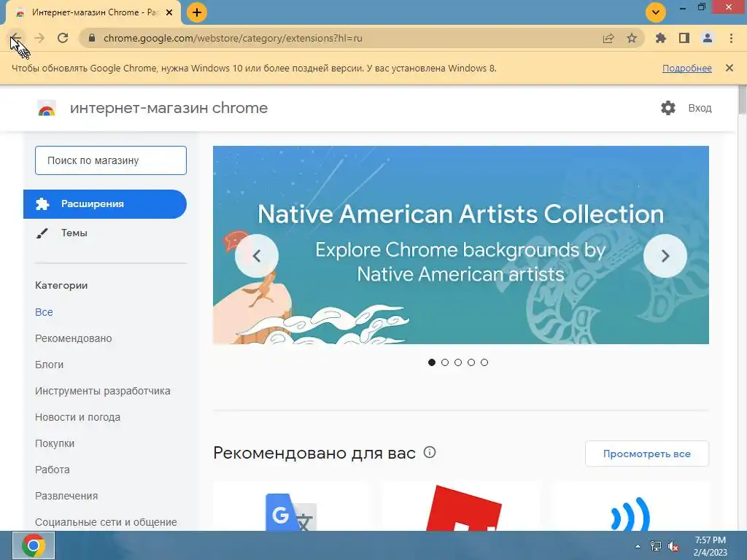This screenshot has height=560, width=747.
Task: Choose Социальные сети и общение category
Action: click(x=106, y=522)
